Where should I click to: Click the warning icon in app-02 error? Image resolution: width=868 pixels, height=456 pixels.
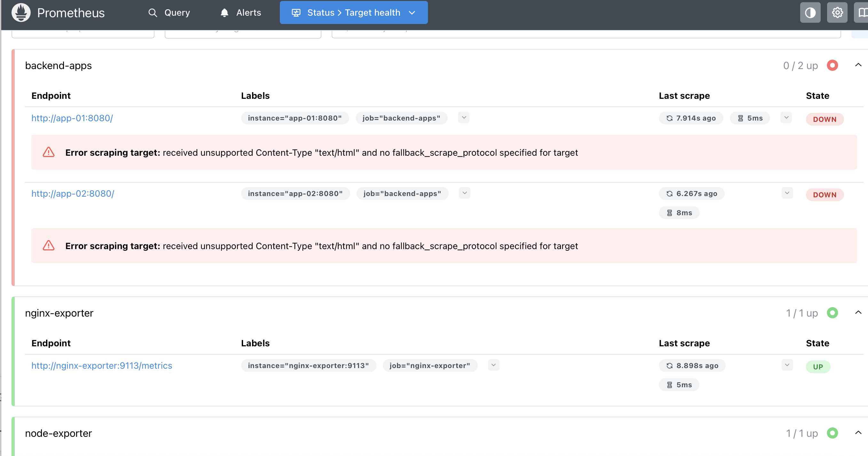click(49, 246)
